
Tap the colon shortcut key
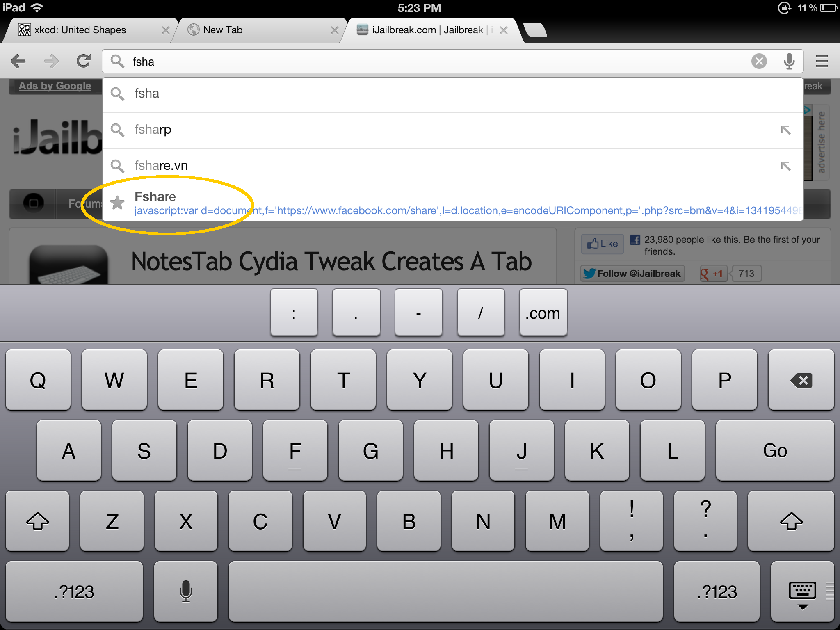[294, 313]
